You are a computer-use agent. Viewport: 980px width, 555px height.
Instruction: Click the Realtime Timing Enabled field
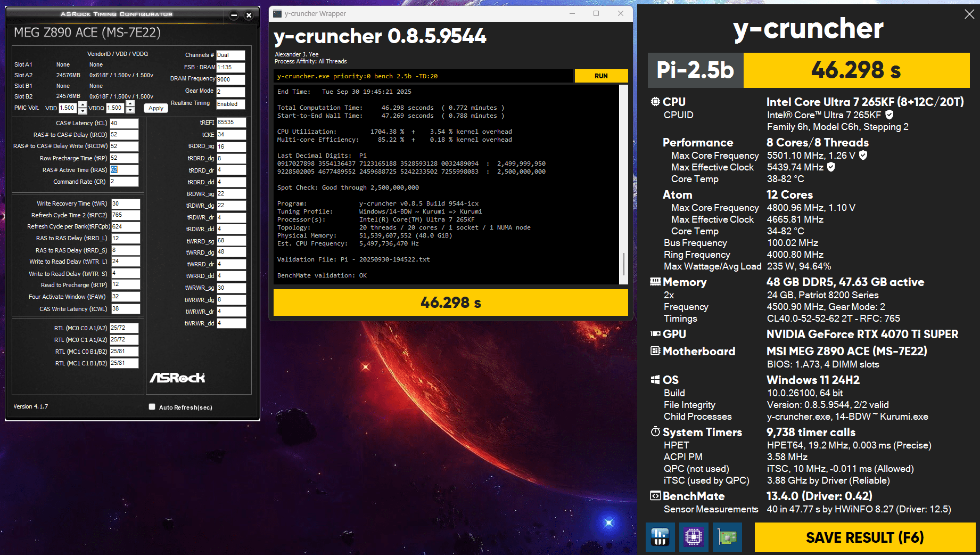click(x=230, y=104)
